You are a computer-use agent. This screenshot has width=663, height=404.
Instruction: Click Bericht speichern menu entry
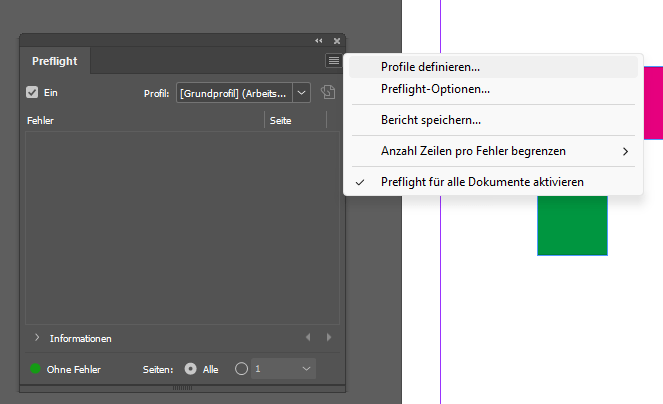(431, 120)
